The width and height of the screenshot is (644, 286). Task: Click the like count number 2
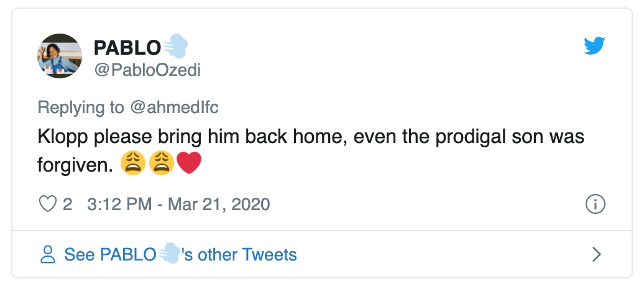click(68, 204)
